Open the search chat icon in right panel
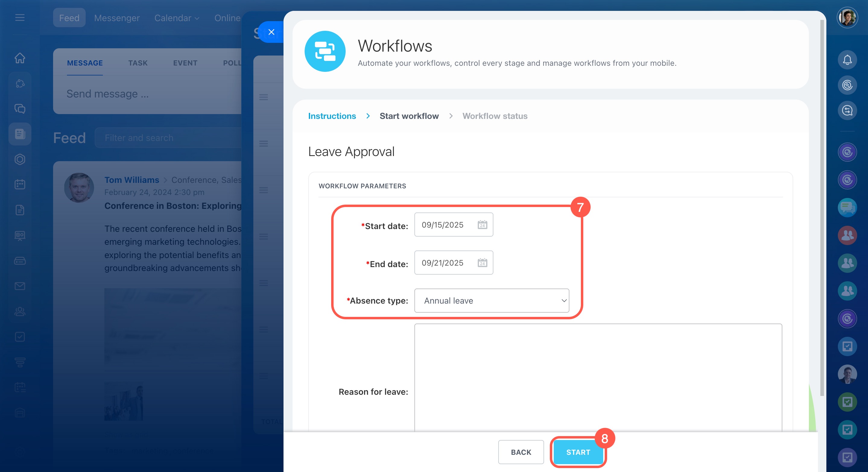Viewport: 868px width, 472px height. point(847,110)
